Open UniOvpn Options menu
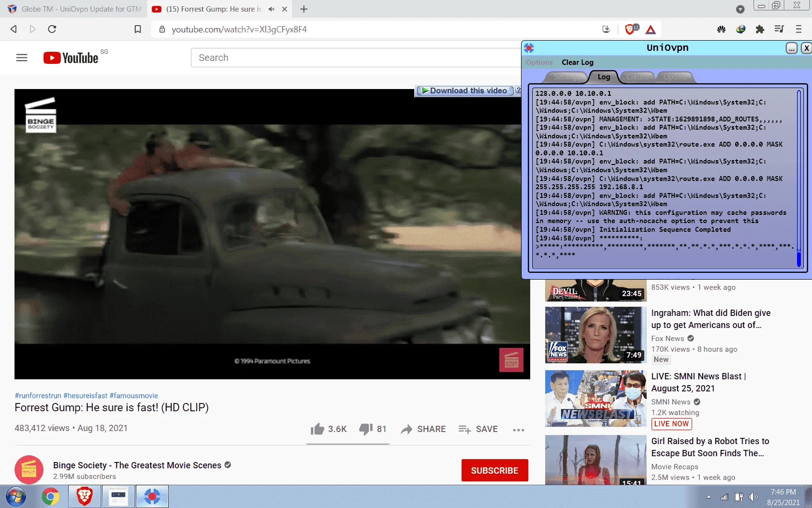 coord(539,62)
